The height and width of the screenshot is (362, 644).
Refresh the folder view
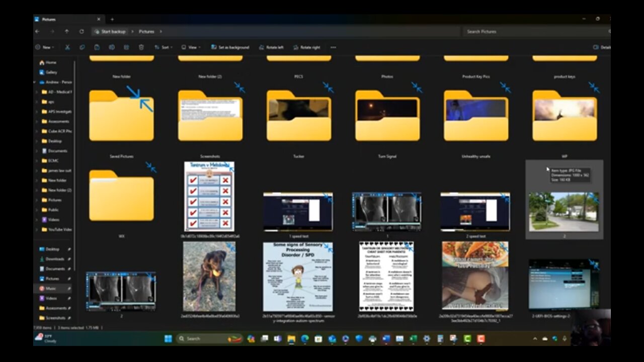82,31
